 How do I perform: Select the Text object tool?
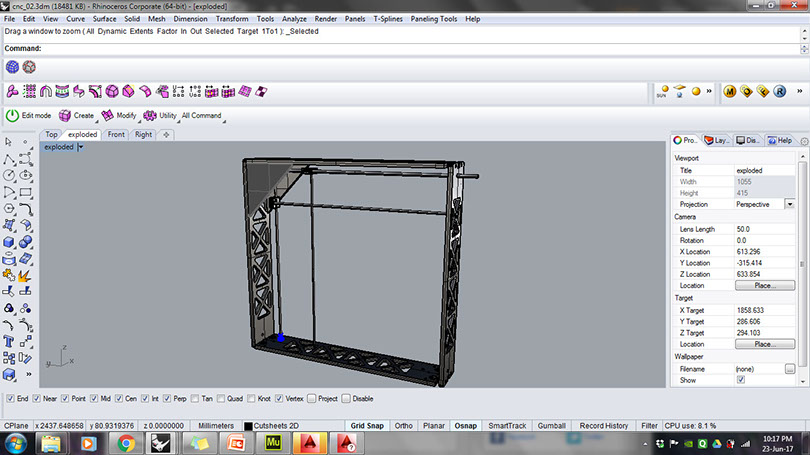[8, 341]
